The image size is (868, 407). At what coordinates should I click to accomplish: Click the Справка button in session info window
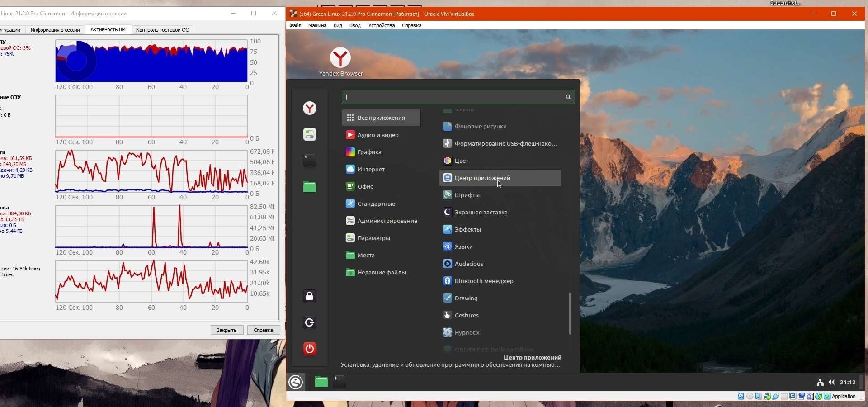tap(264, 330)
